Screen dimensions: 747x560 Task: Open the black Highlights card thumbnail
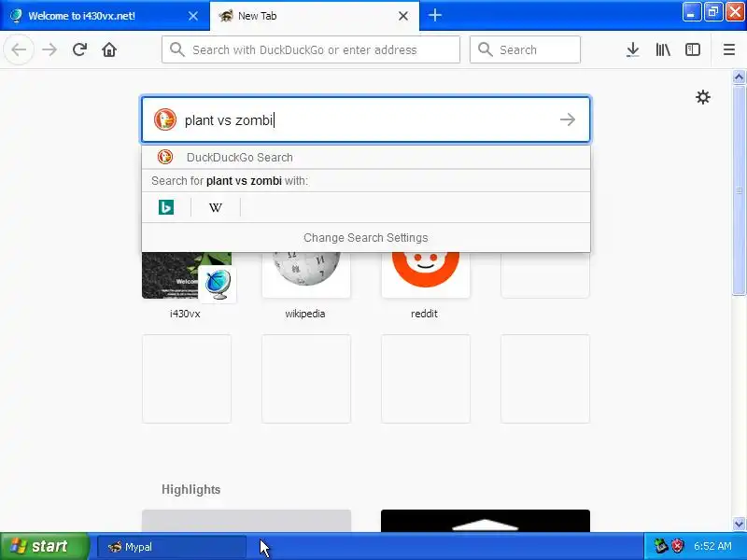point(485,521)
